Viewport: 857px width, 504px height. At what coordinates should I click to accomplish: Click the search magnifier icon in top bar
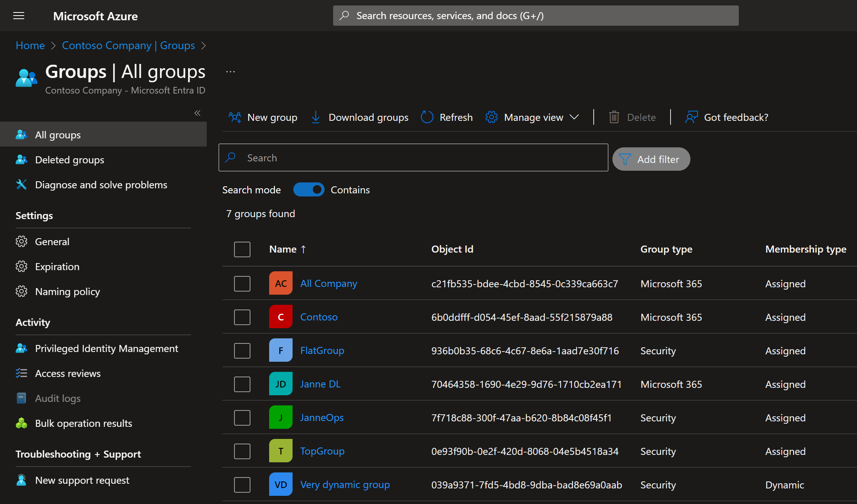click(344, 16)
